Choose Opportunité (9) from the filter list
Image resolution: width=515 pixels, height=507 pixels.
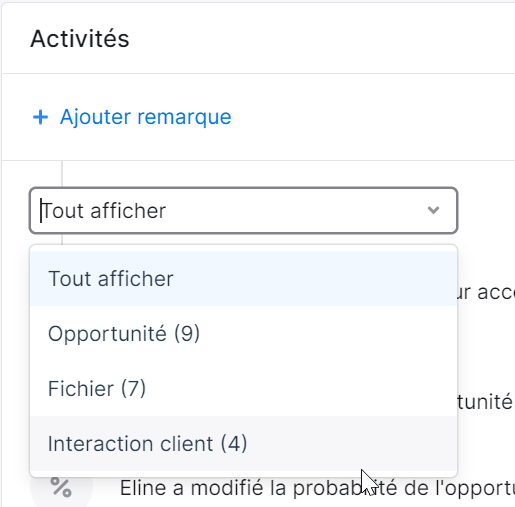pos(243,333)
